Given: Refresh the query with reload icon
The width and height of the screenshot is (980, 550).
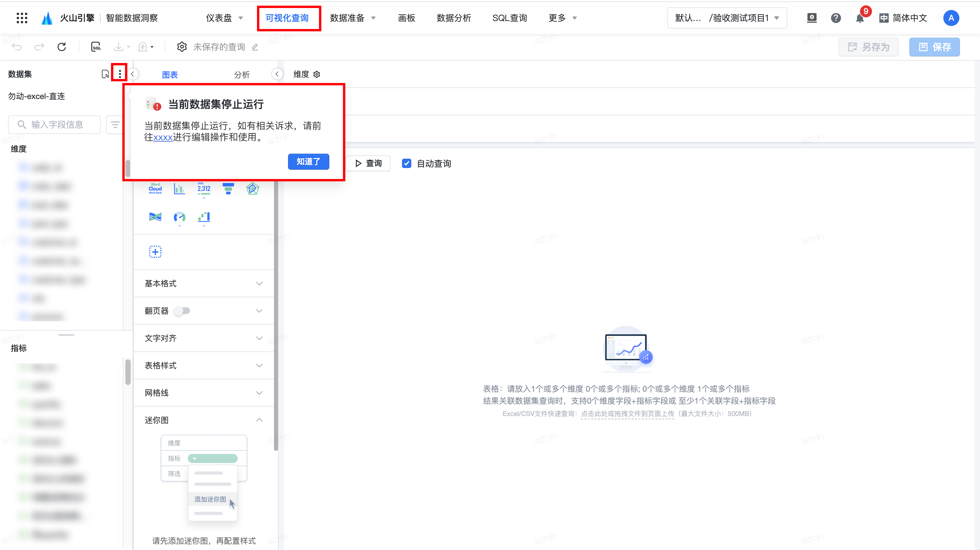Looking at the screenshot, I should click(x=62, y=47).
